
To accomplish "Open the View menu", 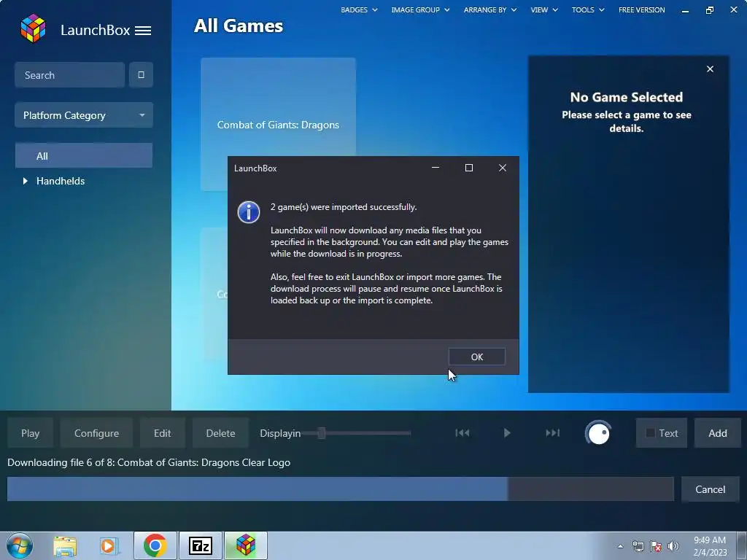I will click(544, 9).
